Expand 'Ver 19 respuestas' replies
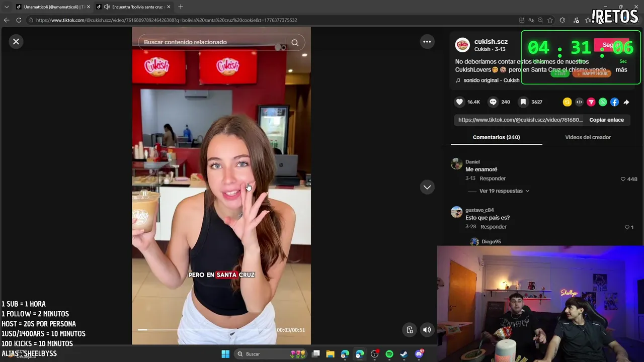This screenshot has width=644, height=362. [x=504, y=191]
